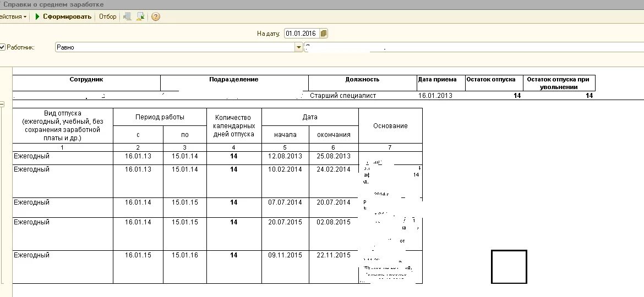Click the end date 24.02.2014 cell

point(334,181)
